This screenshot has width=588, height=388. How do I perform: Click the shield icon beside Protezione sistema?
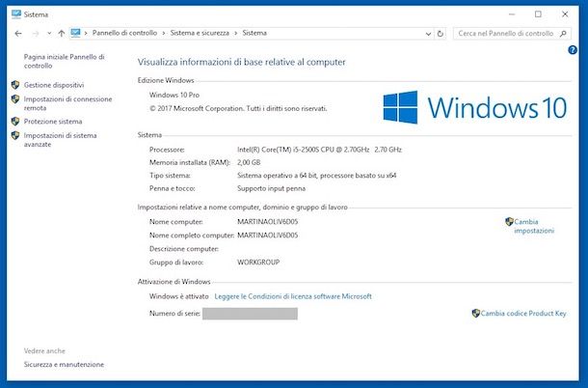[15, 122]
